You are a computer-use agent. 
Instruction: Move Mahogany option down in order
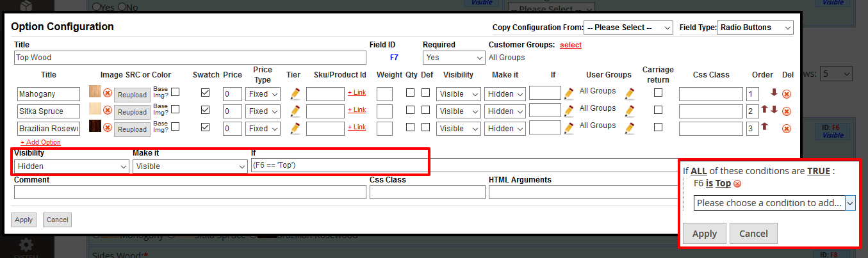click(774, 92)
